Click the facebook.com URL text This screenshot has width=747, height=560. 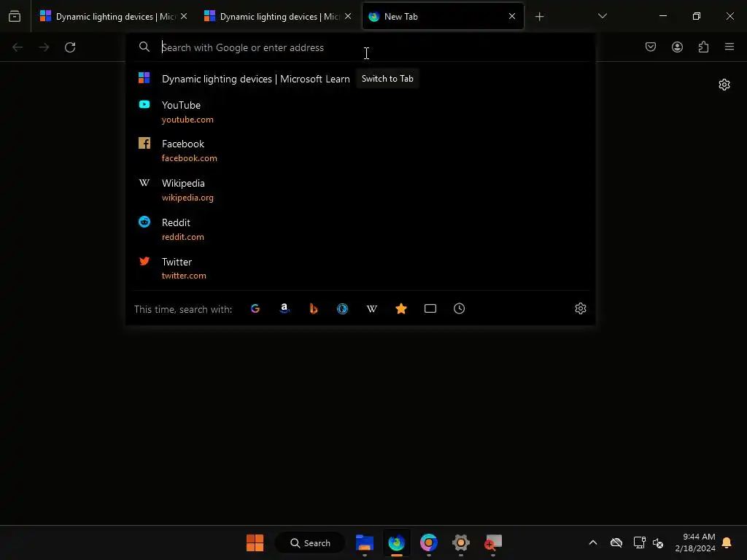(x=189, y=158)
